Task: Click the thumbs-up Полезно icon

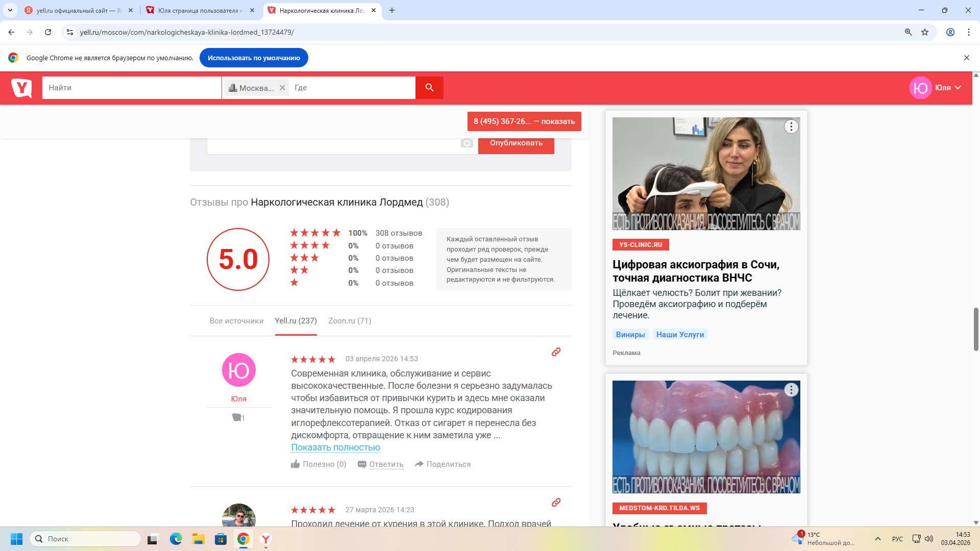Action: 296,464
